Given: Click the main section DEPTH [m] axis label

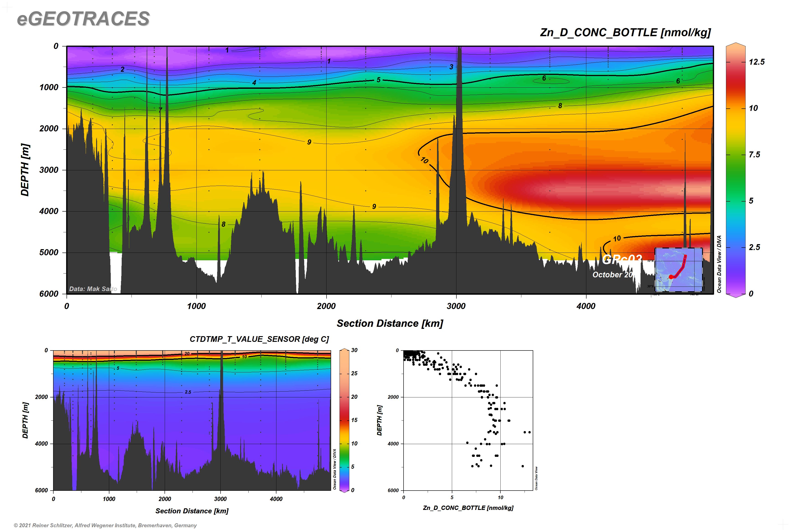Looking at the screenshot, I should [25, 170].
